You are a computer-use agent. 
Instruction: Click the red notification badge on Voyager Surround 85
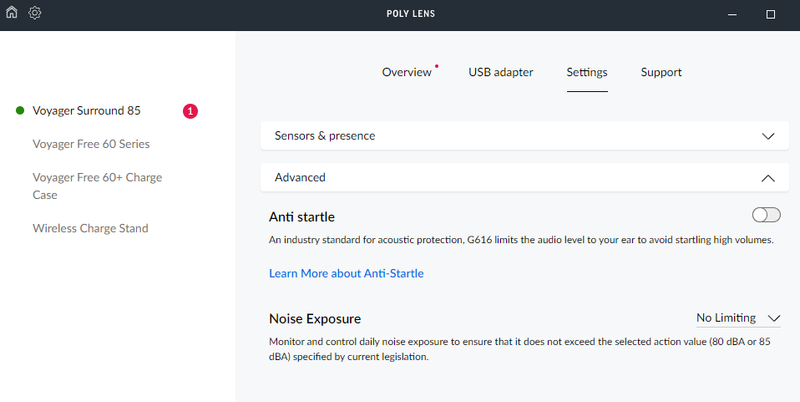point(190,111)
